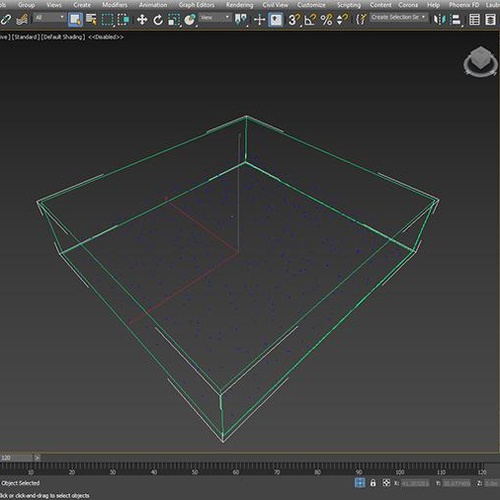Click the [Standard] viewport label menu

(x=26, y=37)
